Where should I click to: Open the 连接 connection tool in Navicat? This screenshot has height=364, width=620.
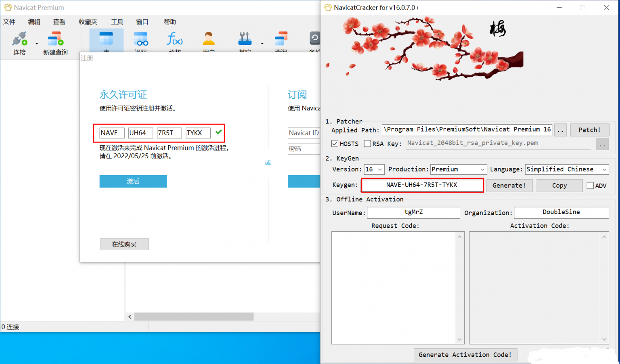(19, 43)
